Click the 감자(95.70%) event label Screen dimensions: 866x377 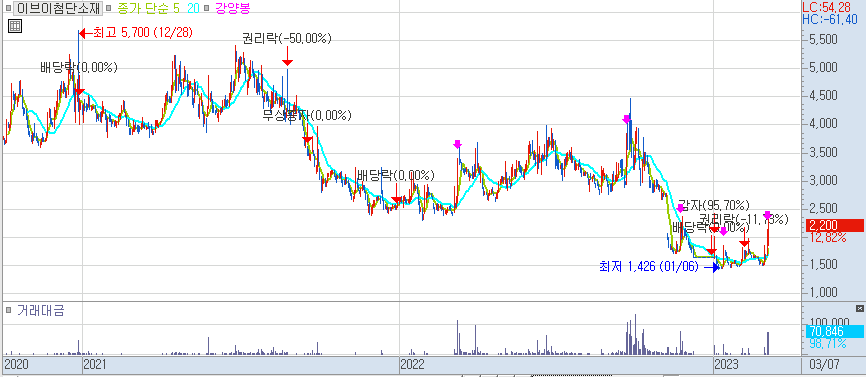714,204
